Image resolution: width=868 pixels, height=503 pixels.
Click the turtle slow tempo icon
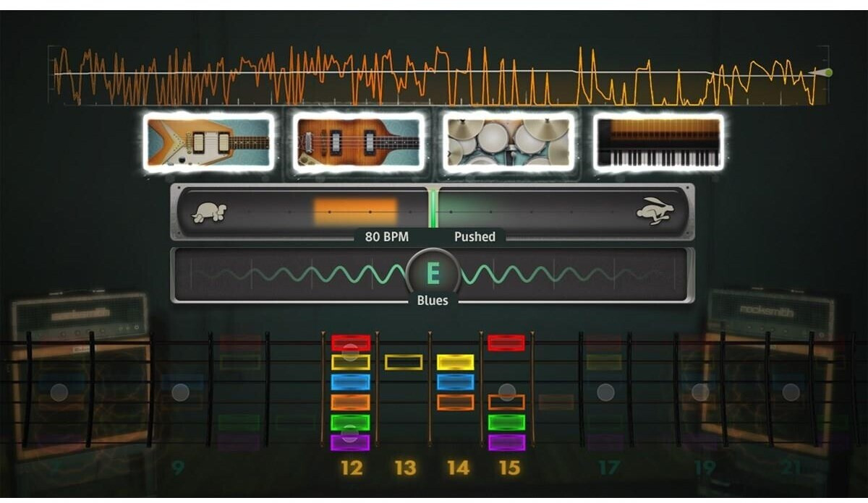(209, 212)
